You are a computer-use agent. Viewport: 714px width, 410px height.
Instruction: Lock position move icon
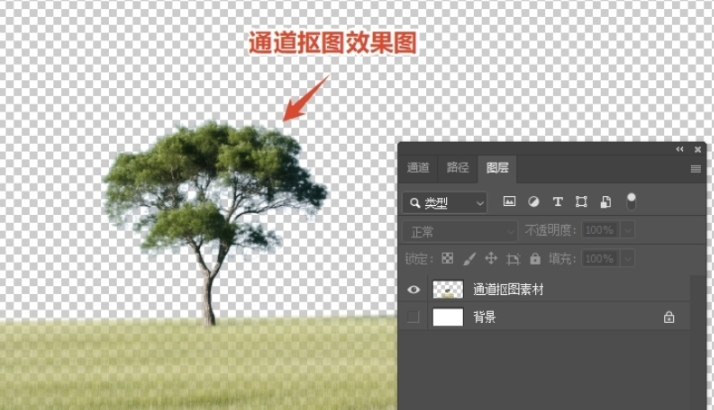tap(491, 259)
